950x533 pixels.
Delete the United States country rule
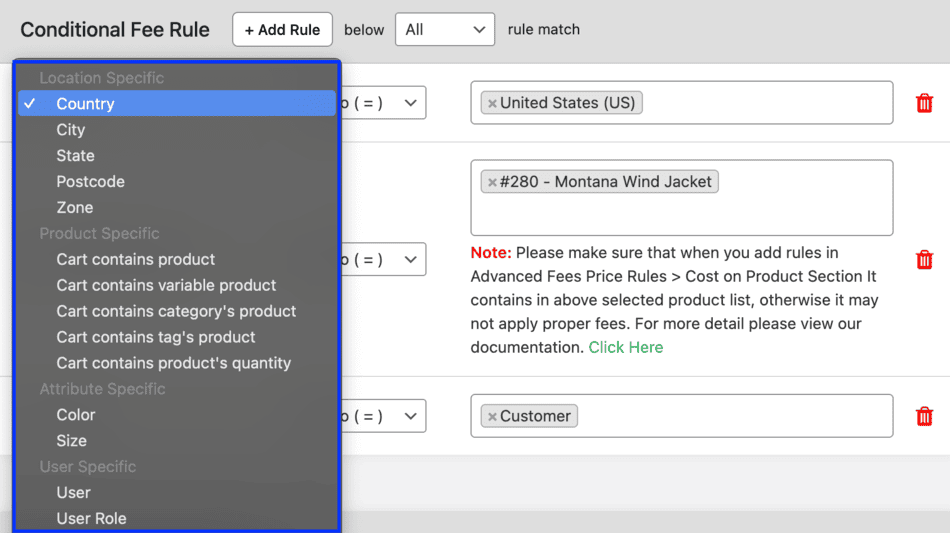924,103
